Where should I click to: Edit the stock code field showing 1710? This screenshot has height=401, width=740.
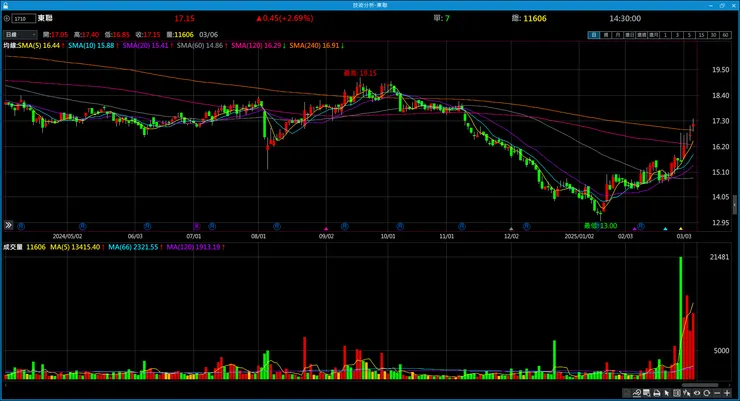24,18
